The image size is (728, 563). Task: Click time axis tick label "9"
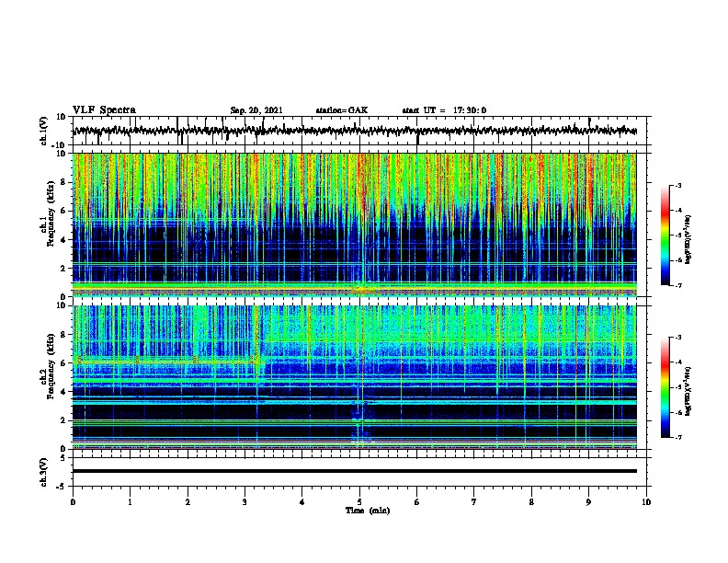[x=588, y=501]
